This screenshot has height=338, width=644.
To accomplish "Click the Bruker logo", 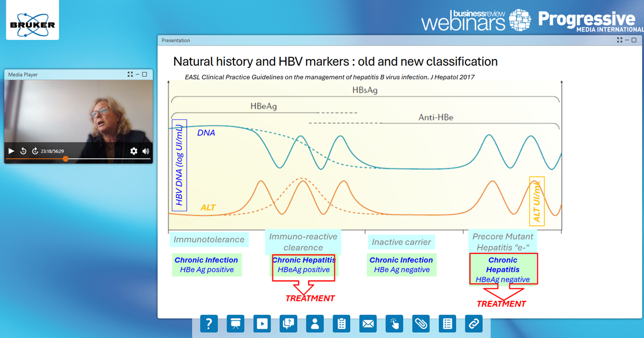I will pyautogui.click(x=32, y=20).
